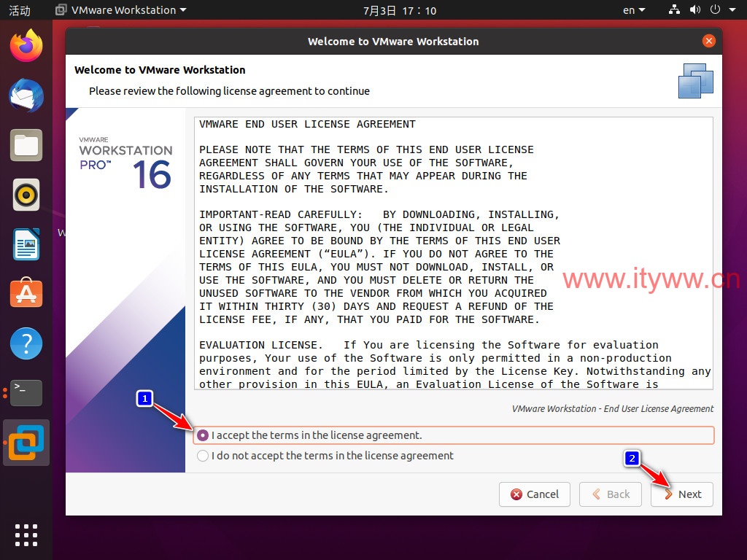Click the Cancel button
The width and height of the screenshot is (747, 560).
[535, 494]
